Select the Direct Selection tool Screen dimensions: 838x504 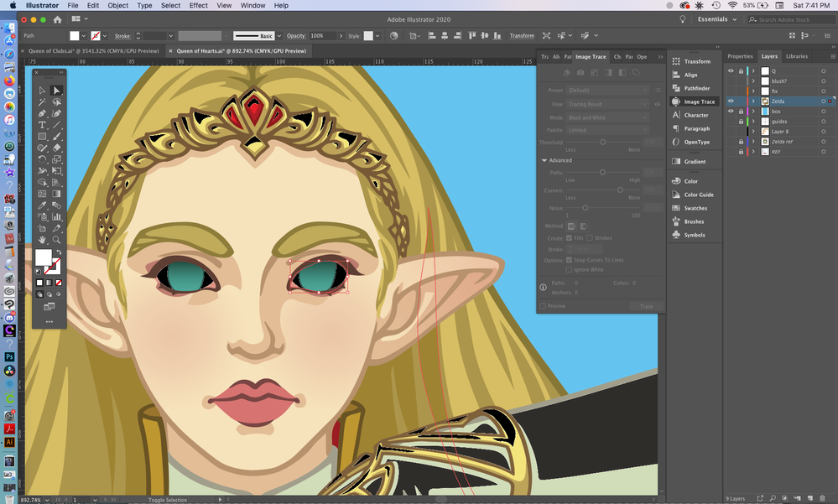[57, 91]
